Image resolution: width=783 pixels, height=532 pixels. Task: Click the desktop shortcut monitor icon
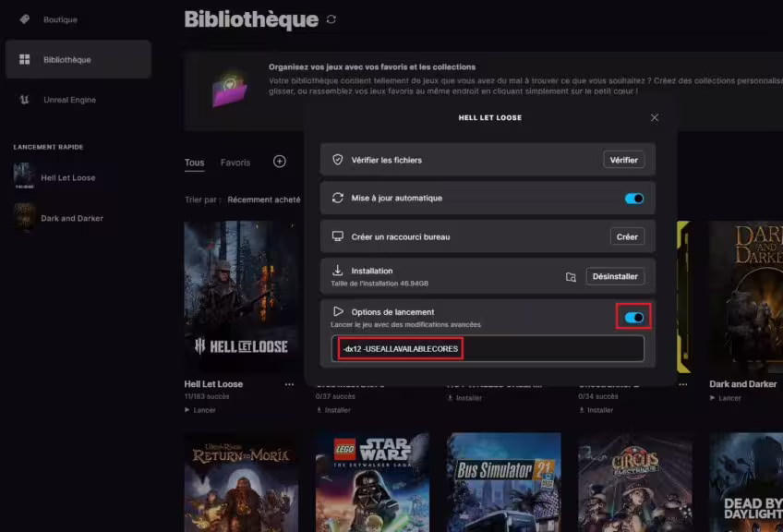tap(338, 236)
